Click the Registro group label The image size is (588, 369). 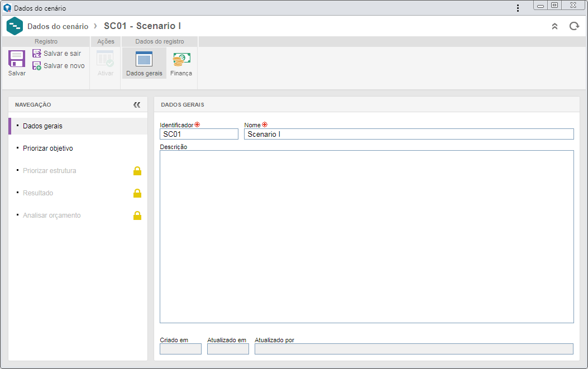click(x=46, y=42)
